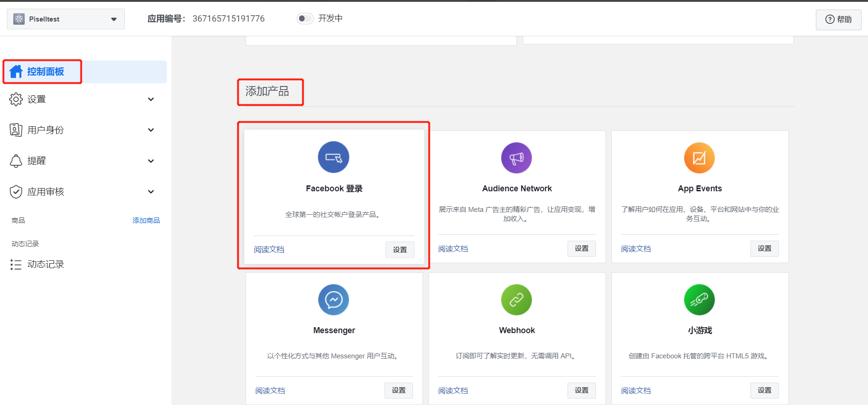Screen dimensions: 868x405
Task: Click the 小游戏 card title
Action: coord(700,330)
